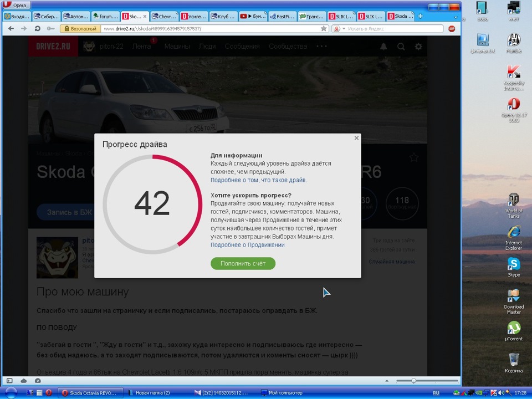Switch to the forum tab
This screenshot has height=399, width=532.
(x=105, y=16)
